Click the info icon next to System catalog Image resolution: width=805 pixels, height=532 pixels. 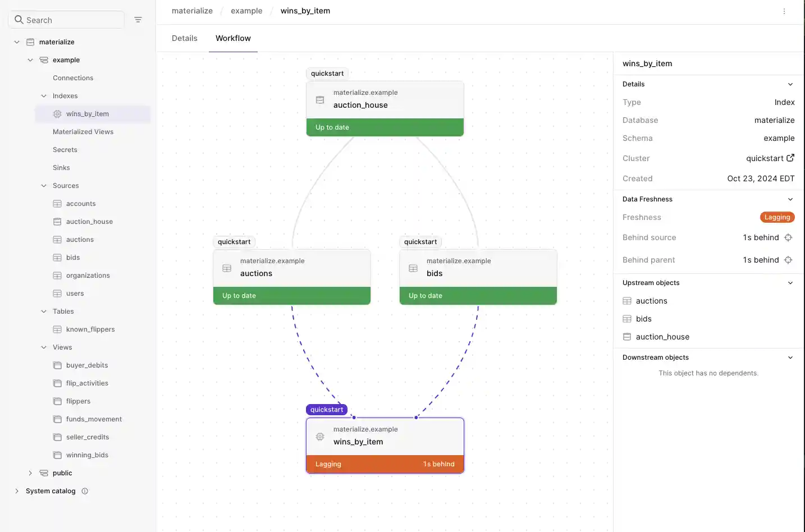point(85,491)
